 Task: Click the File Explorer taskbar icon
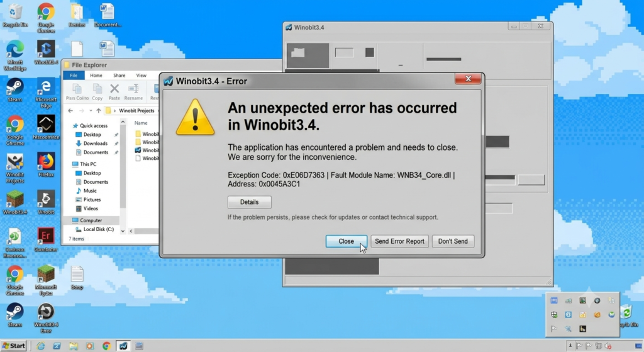point(74,346)
